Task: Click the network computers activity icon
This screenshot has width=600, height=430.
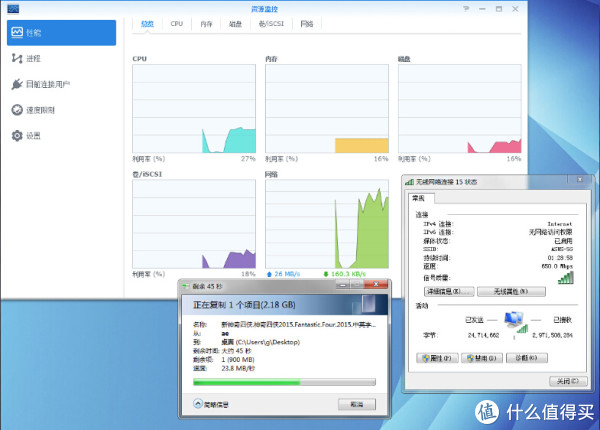Action: click(x=515, y=320)
